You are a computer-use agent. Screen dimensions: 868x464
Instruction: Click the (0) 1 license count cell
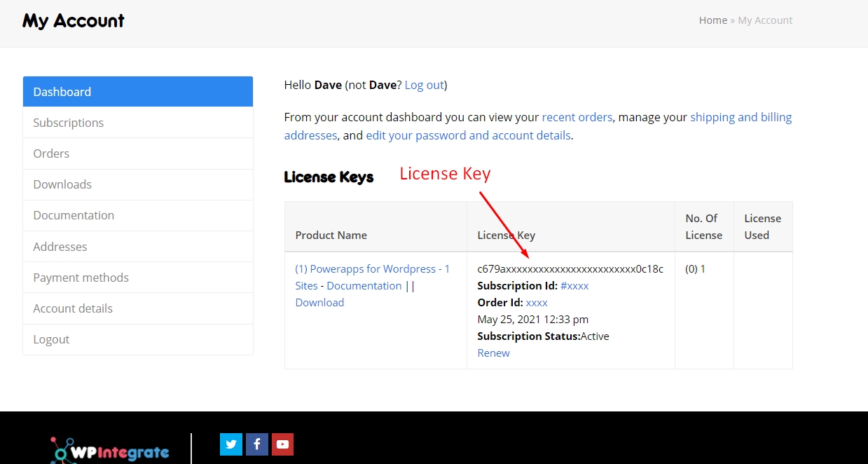tap(695, 268)
